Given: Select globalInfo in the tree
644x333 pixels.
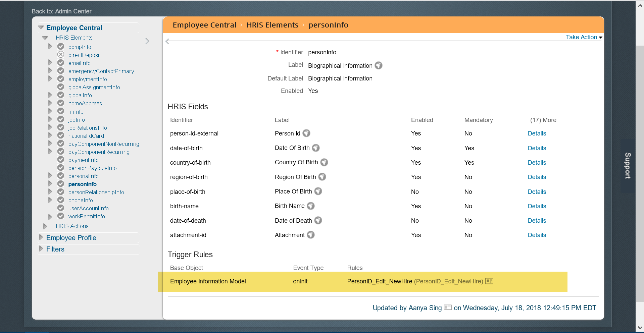Looking at the screenshot, I should (80, 95).
